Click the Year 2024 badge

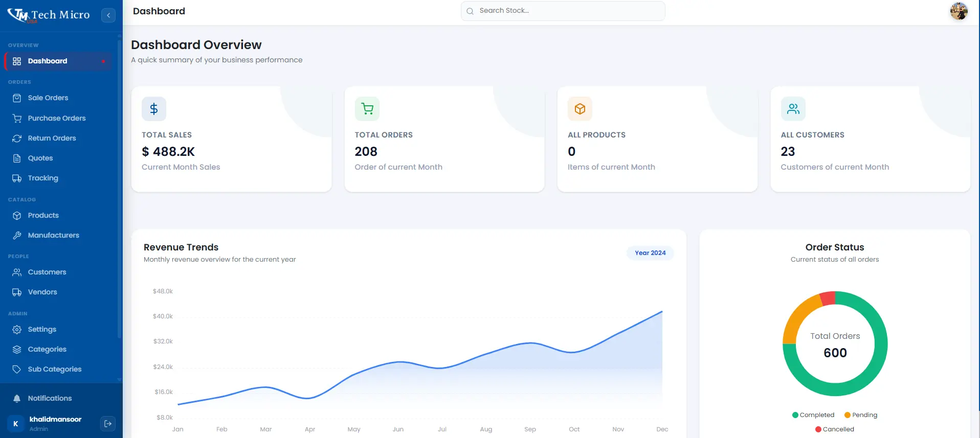pos(650,253)
